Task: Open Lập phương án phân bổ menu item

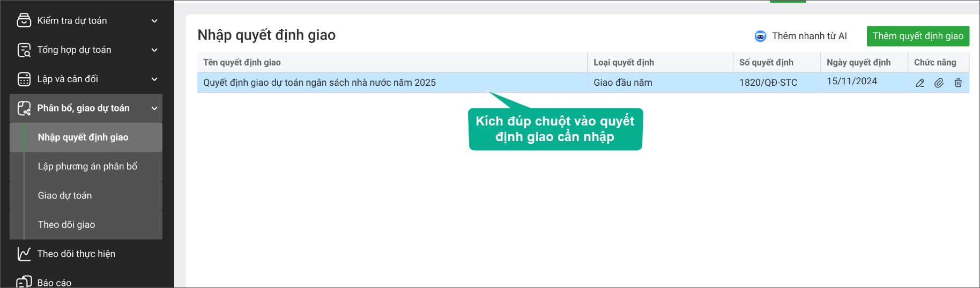Action: [87, 166]
